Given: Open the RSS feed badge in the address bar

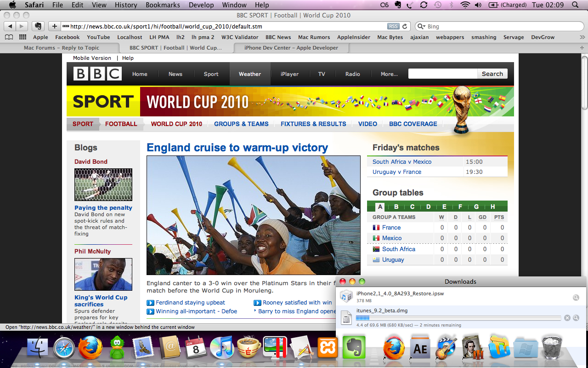Looking at the screenshot, I should 393,27.
